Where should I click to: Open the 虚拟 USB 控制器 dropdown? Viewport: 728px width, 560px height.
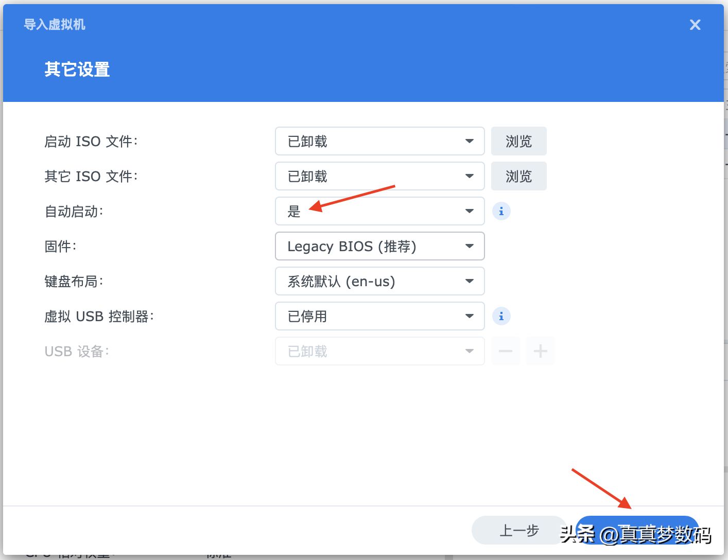380,316
